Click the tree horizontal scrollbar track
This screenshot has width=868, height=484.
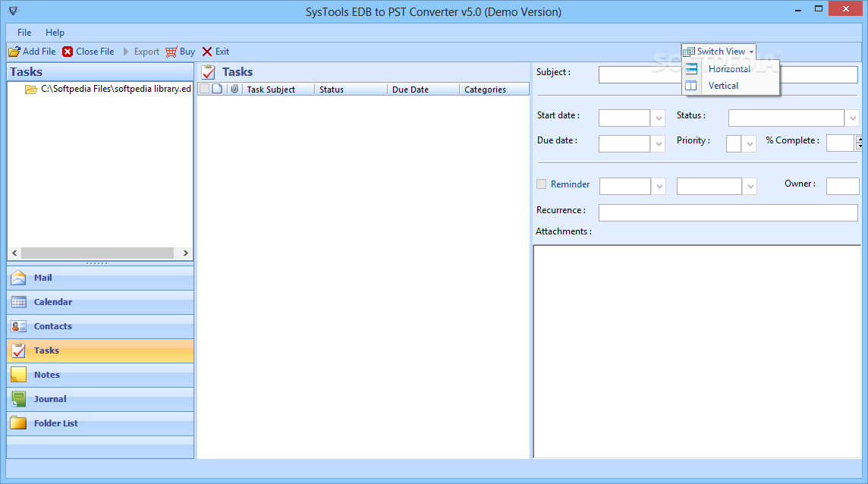(97, 253)
